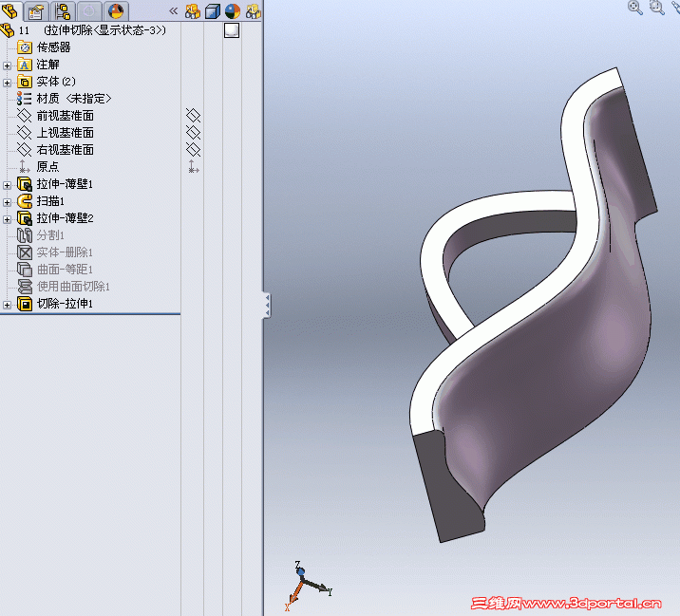
Task: Select the suppressed 曲面-等距1 feature
Action: click(x=55, y=270)
